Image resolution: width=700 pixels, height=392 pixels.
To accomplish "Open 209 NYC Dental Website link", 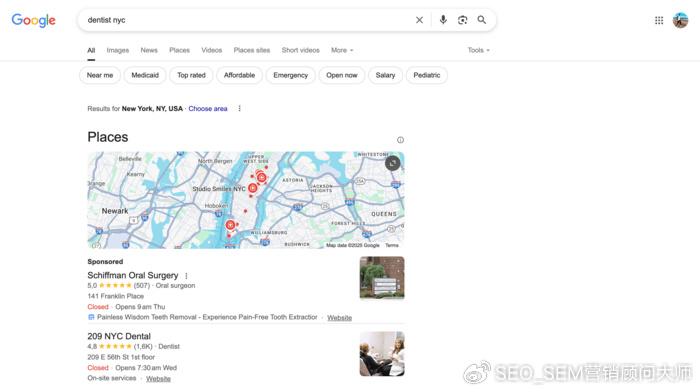I will click(158, 379).
